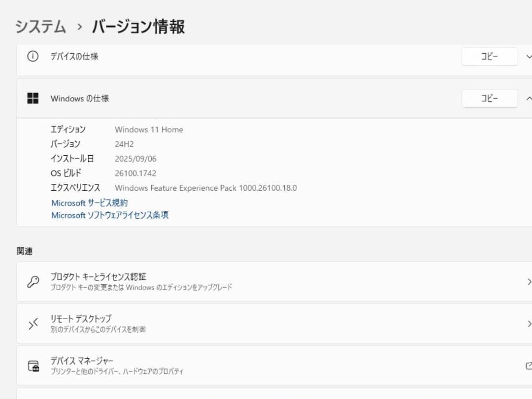Click the remote desktop arrows icon
This screenshot has height=399, width=532.
click(33, 324)
